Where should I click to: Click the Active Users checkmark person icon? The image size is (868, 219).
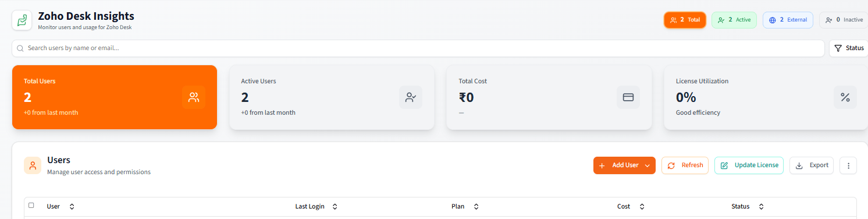411,97
